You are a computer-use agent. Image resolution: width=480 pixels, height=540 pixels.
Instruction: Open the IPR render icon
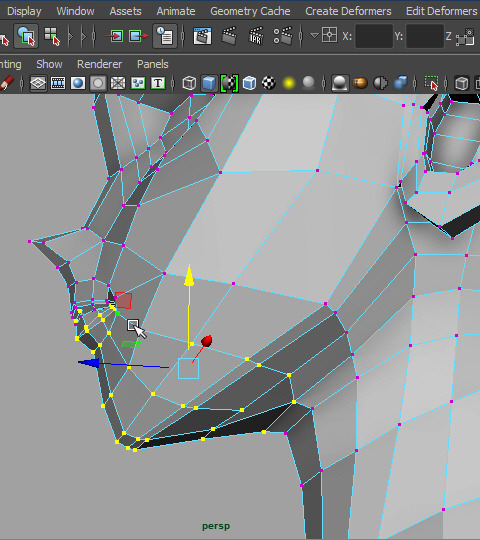pos(256,36)
